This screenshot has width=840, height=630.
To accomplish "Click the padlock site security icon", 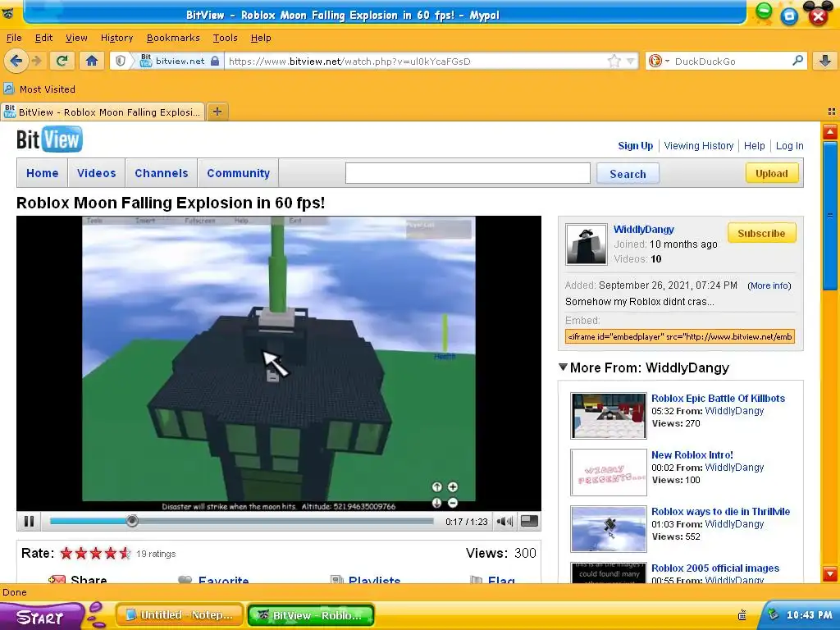I will 215,61.
